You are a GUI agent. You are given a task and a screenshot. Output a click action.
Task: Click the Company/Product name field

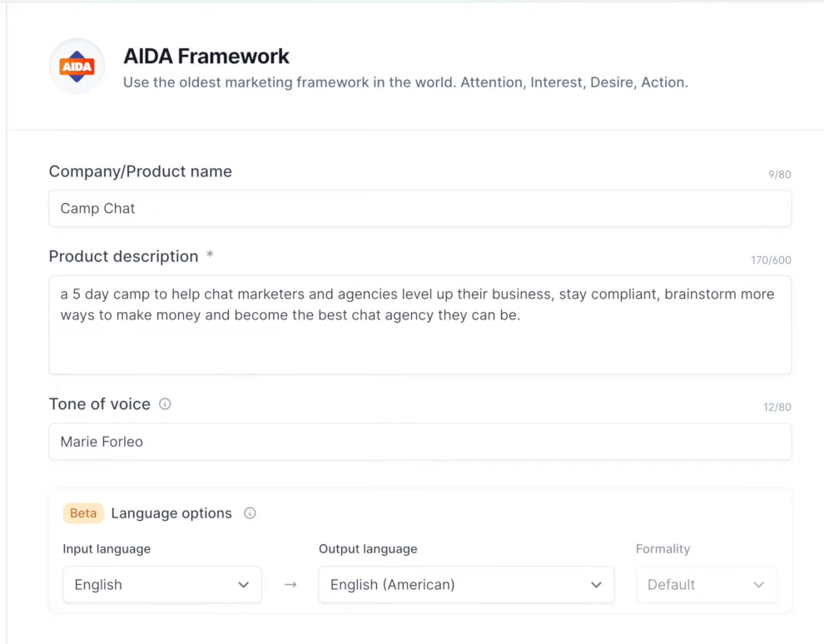pyautogui.click(x=419, y=209)
